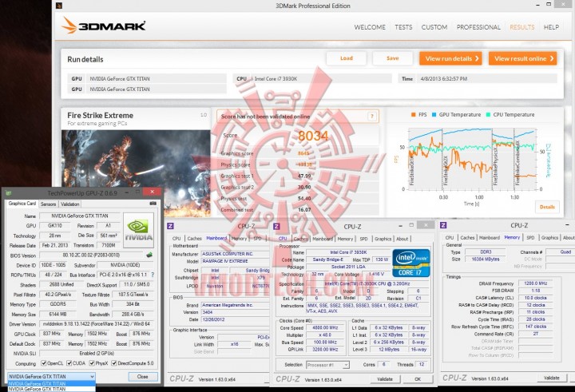Screen dimensions: 575x392
Task: Open the SPD tab in the processor CPU-Z window
Action: pyautogui.click(x=363, y=239)
